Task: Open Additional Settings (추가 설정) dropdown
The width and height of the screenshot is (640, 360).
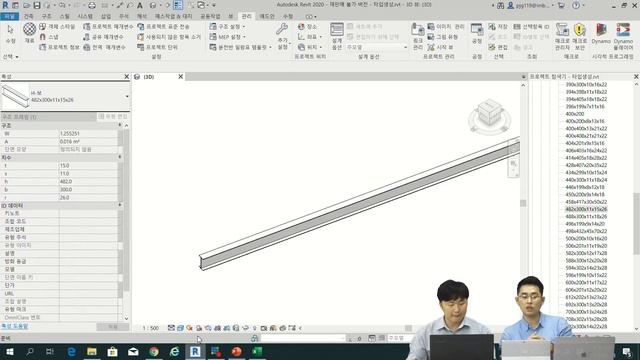Action: click(x=282, y=37)
